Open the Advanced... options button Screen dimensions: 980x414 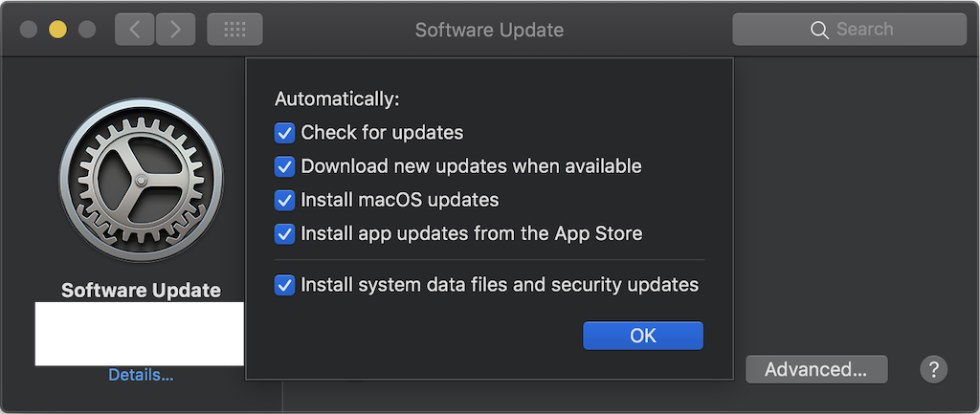pos(816,369)
